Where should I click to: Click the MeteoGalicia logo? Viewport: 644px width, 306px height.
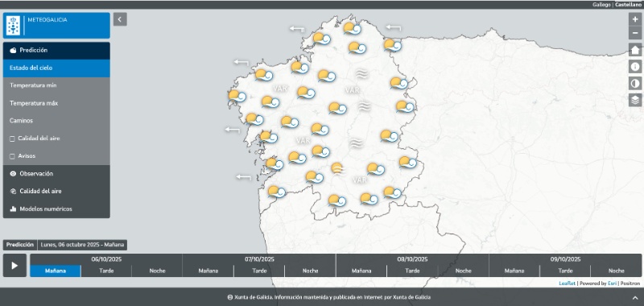pos(13,26)
